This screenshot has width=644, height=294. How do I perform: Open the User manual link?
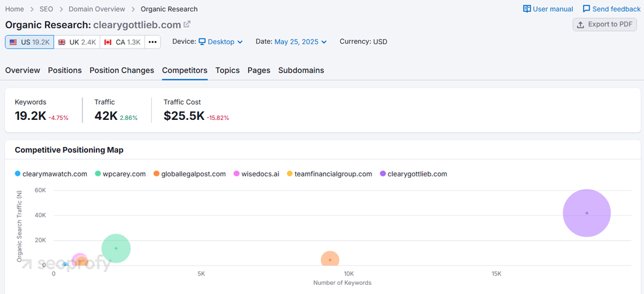point(548,9)
